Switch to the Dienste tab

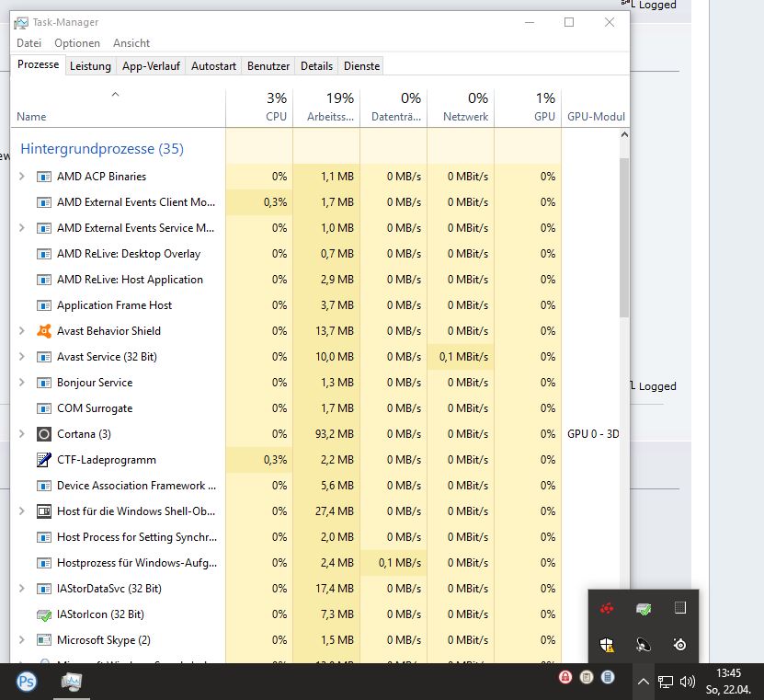(x=361, y=66)
